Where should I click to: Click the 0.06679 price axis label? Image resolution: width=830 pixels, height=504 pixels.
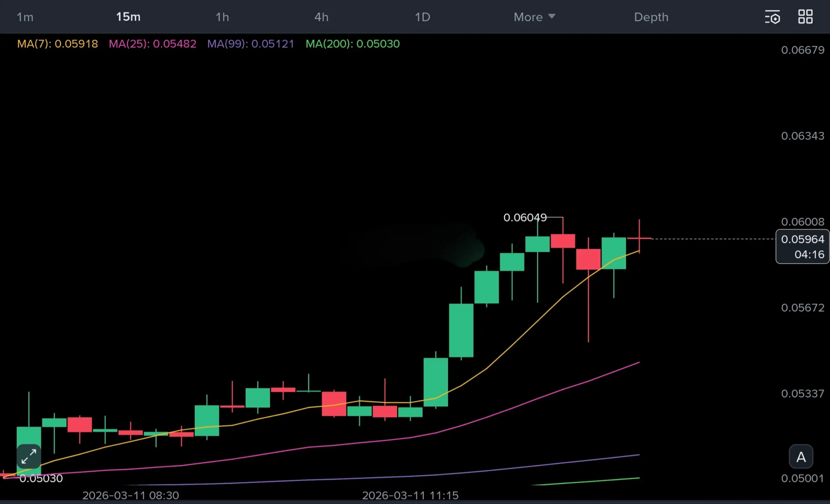(x=802, y=50)
